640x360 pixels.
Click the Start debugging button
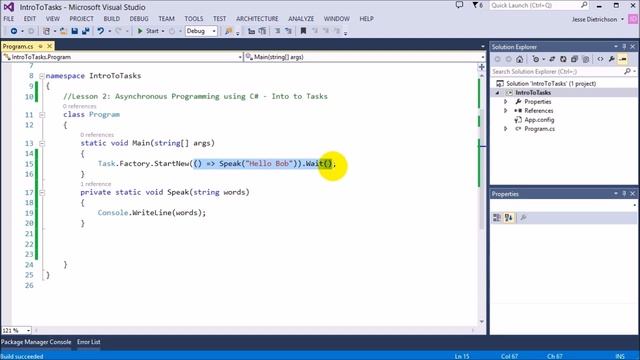[x=148, y=31]
